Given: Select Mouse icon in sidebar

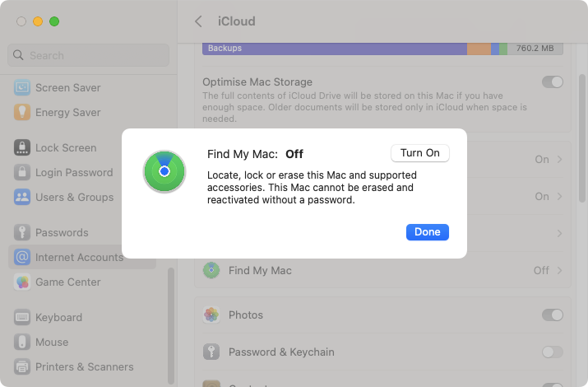Looking at the screenshot, I should (x=22, y=342).
